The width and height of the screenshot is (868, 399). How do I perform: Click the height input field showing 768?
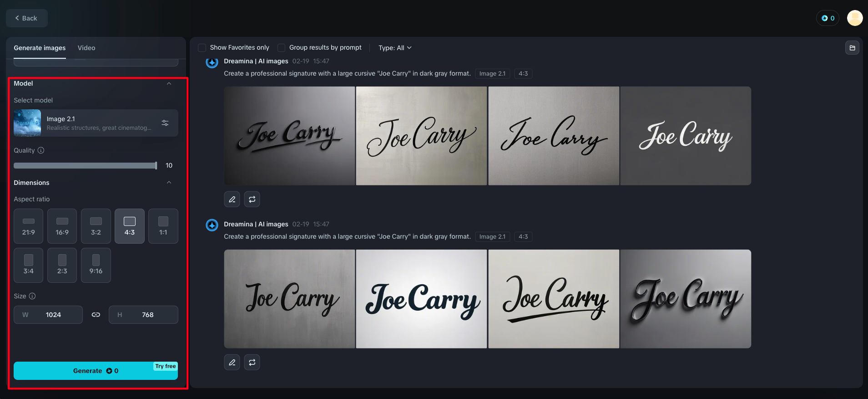(x=143, y=315)
